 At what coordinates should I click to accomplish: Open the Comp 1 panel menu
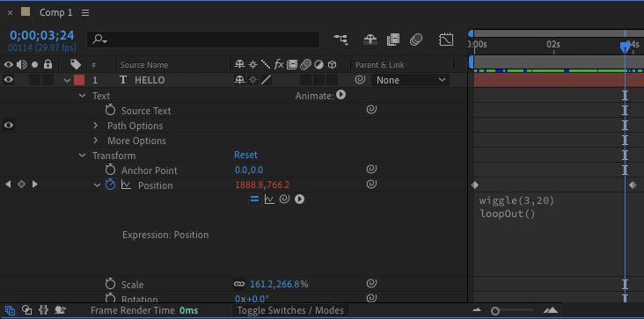[85, 12]
